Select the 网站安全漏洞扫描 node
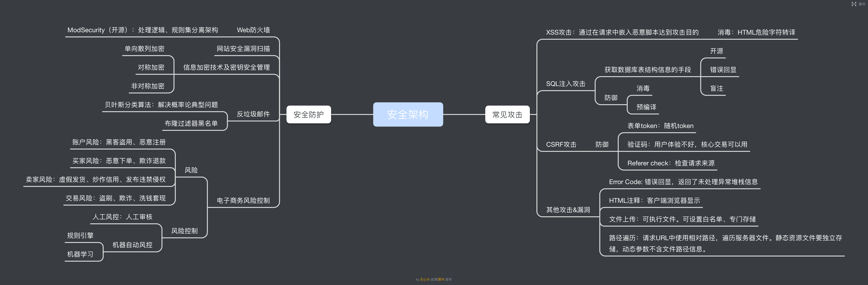Screen dimensions: 868x285 point(243,49)
